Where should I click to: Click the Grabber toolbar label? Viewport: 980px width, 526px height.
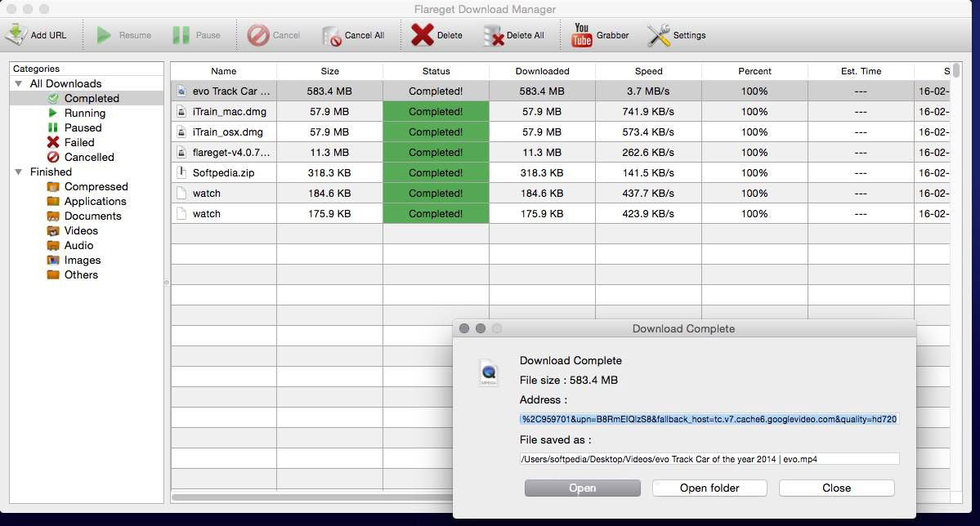coord(612,35)
